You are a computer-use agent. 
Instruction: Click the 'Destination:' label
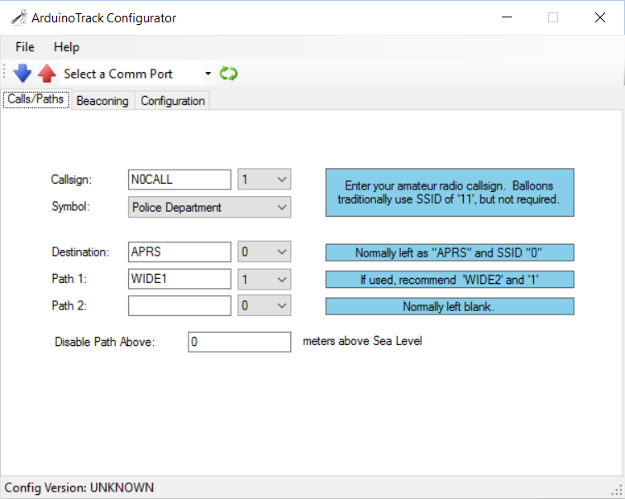point(81,252)
